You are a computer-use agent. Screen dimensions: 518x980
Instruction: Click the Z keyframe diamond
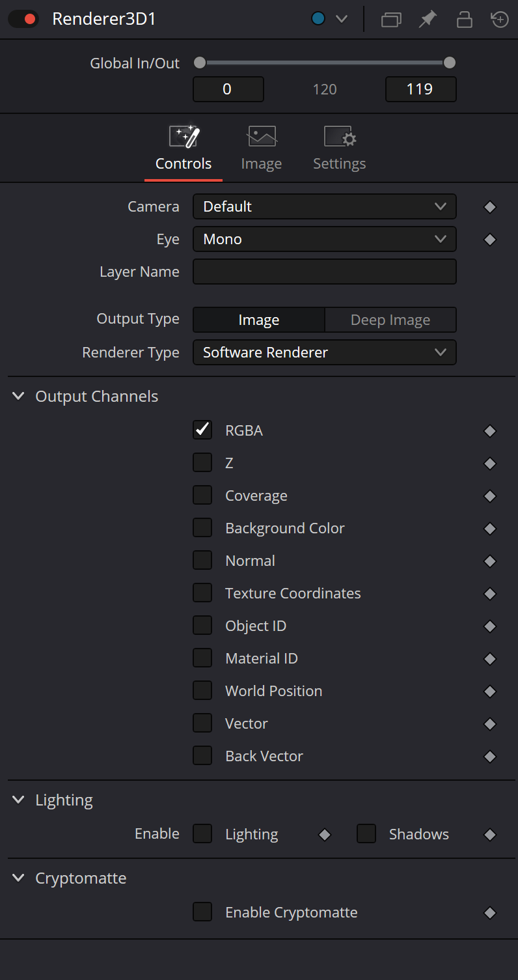490,464
